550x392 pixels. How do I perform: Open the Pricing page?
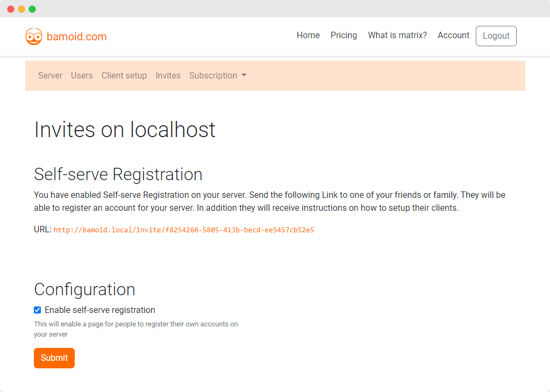344,35
